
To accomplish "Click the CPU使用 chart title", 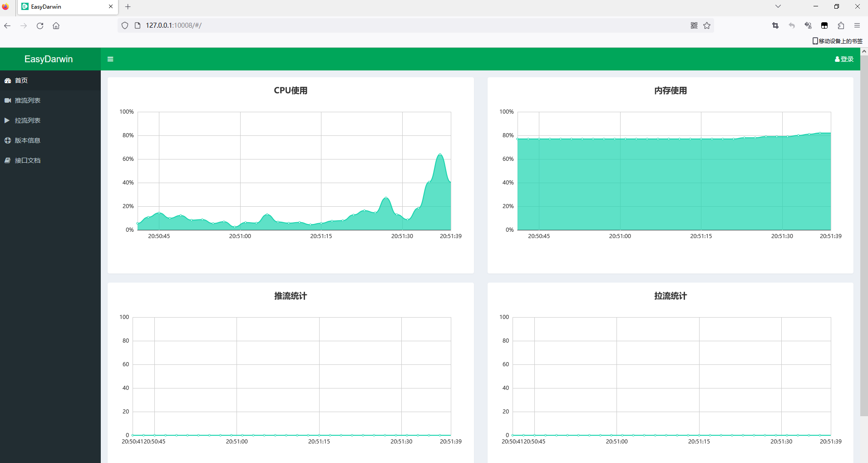I will point(291,90).
